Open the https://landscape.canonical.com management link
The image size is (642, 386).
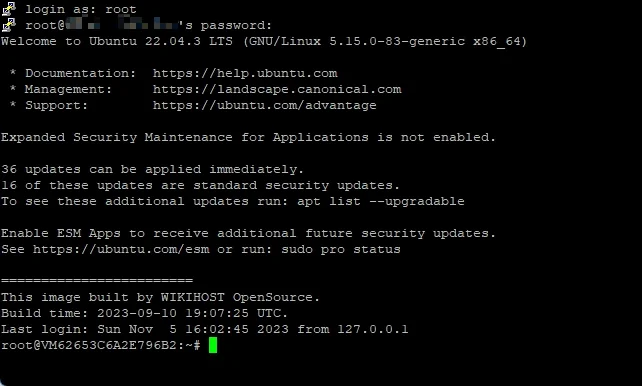(277, 89)
